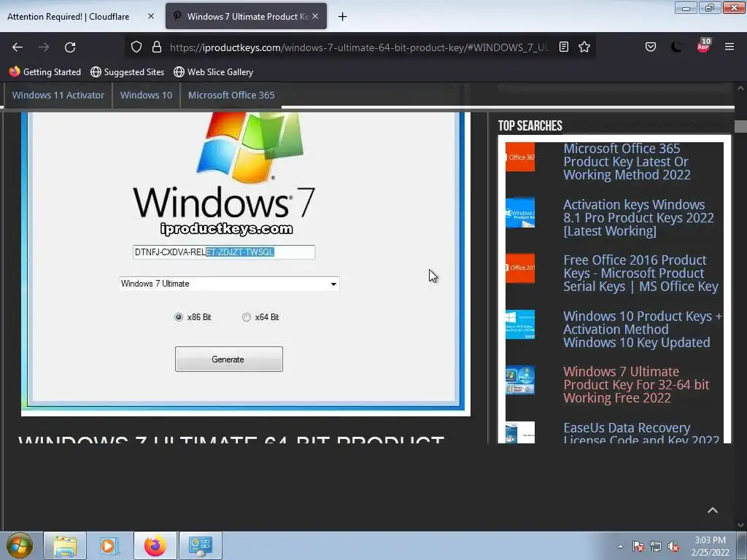Image resolution: width=747 pixels, height=560 pixels.
Task: Open the Pocket save icon
Action: [650, 47]
